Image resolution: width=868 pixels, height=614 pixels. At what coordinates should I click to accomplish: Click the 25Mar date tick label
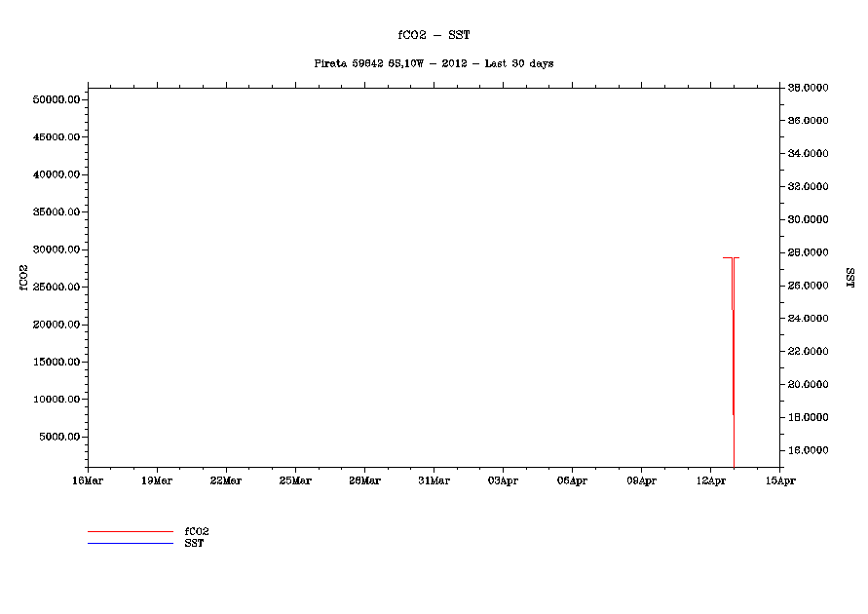295,480
